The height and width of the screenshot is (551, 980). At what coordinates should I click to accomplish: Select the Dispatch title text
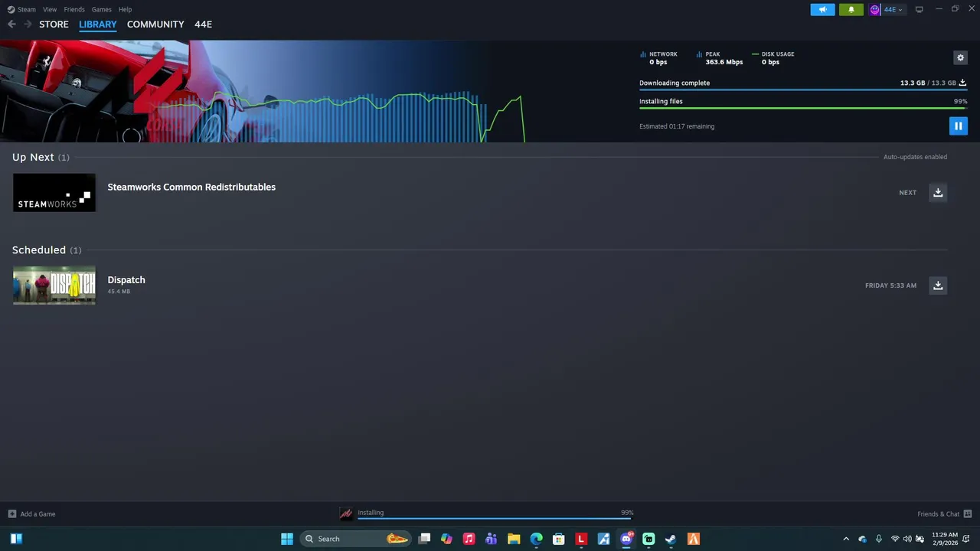(x=126, y=279)
